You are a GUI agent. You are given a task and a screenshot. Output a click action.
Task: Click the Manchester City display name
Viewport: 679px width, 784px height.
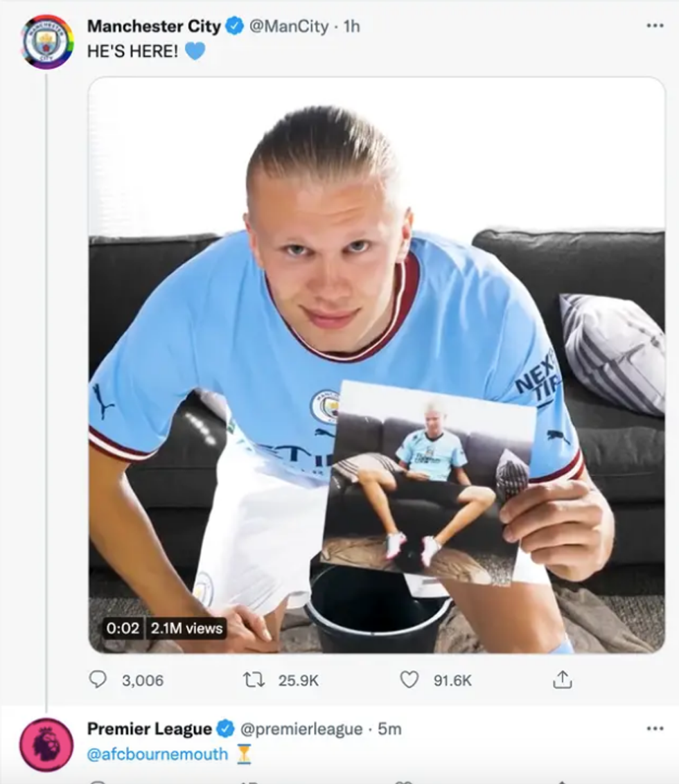[154, 27]
